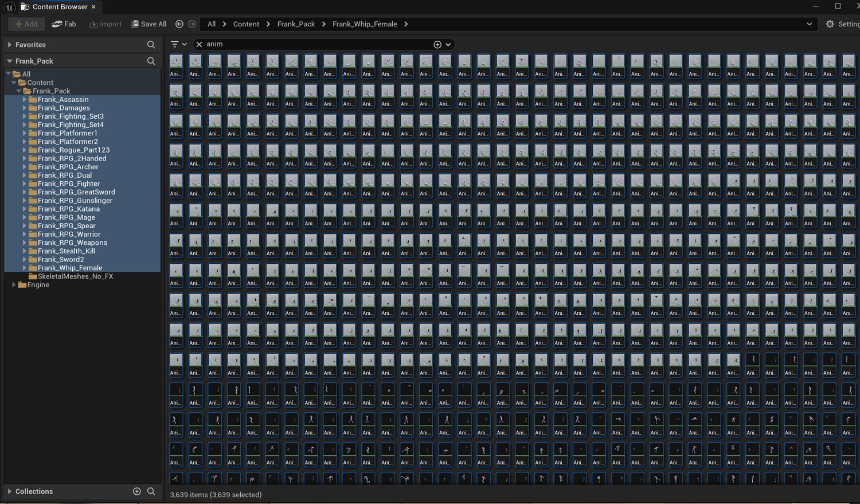Open the chevron after "Content" in the breadcrumb
860x504 pixels.
268,24
